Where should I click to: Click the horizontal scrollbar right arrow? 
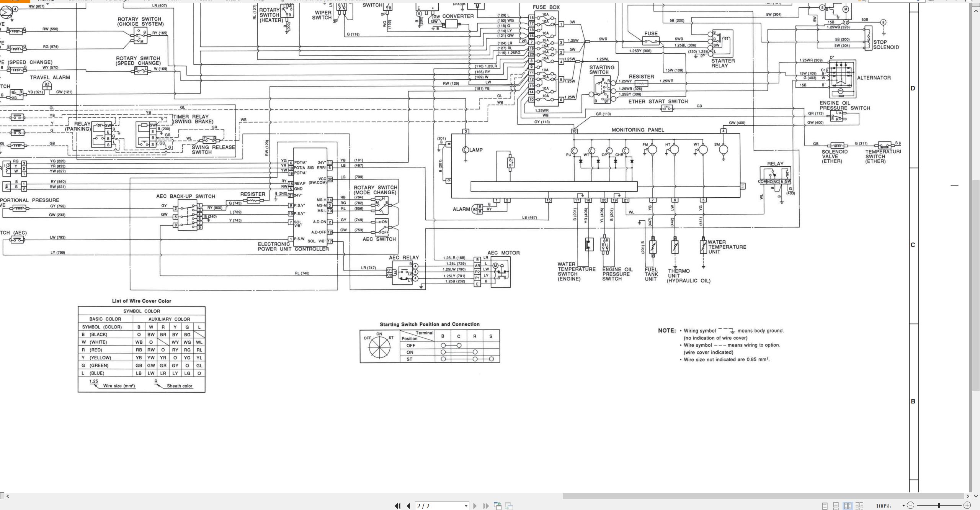click(x=968, y=496)
